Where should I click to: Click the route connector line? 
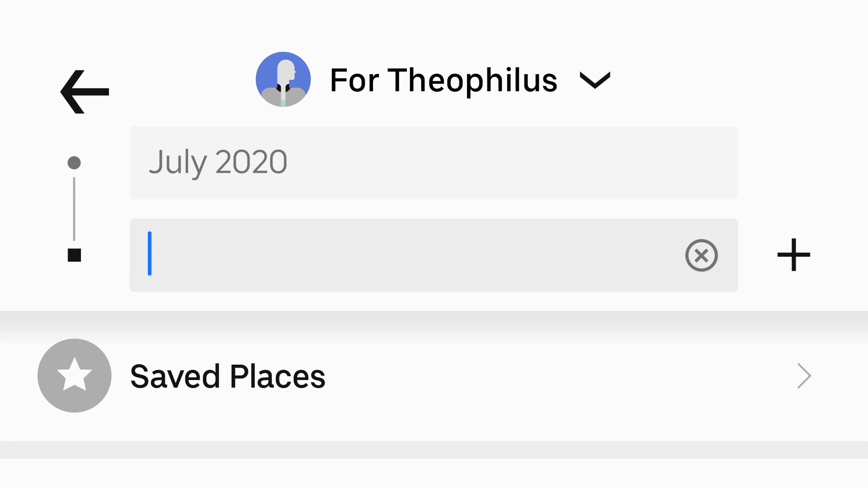74,209
